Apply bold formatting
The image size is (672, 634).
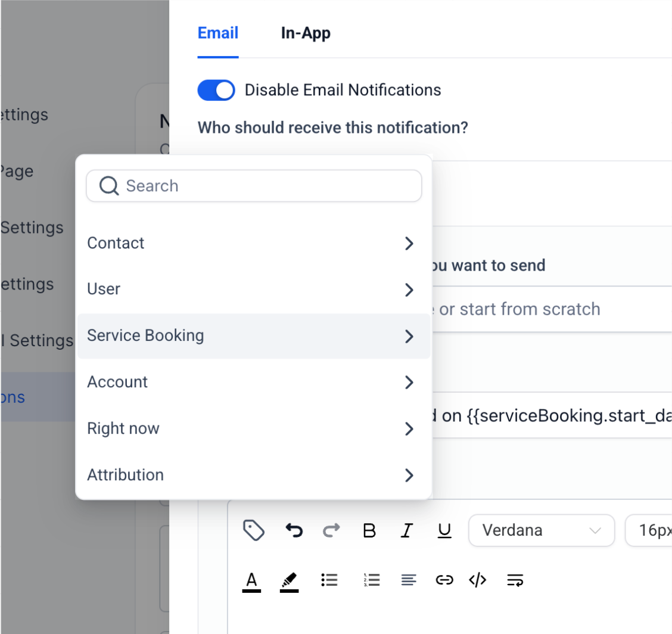point(369,531)
